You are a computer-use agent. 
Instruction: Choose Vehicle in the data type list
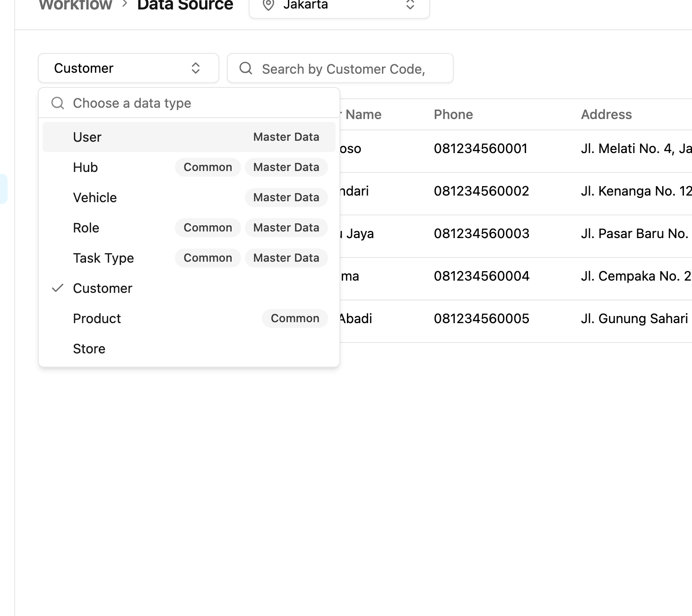coord(189,197)
